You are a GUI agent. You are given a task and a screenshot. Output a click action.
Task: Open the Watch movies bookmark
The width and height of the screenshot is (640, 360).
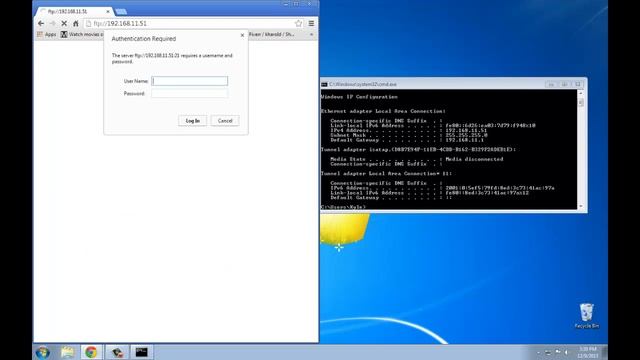click(82, 35)
